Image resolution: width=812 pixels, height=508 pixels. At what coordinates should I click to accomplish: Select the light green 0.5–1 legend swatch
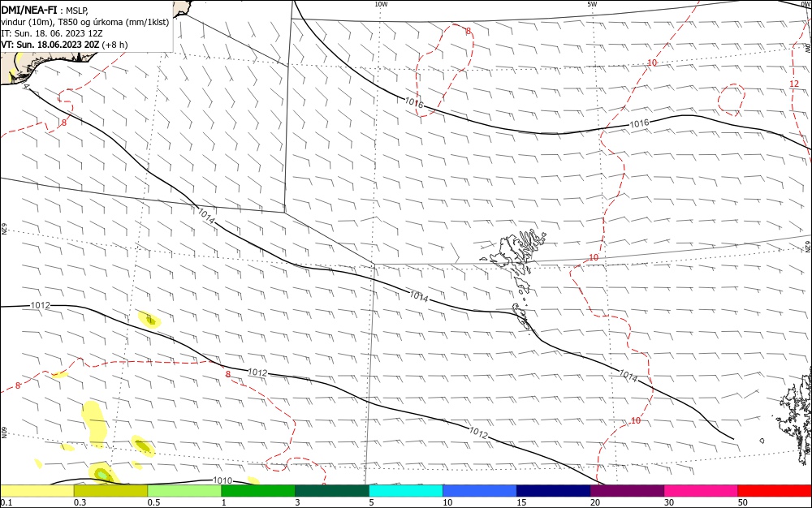pos(184,491)
